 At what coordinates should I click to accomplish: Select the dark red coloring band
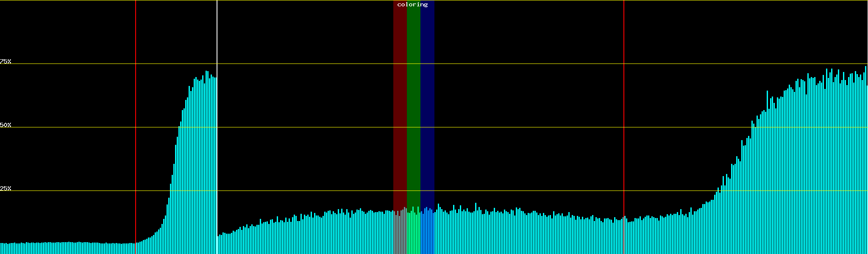point(400,106)
